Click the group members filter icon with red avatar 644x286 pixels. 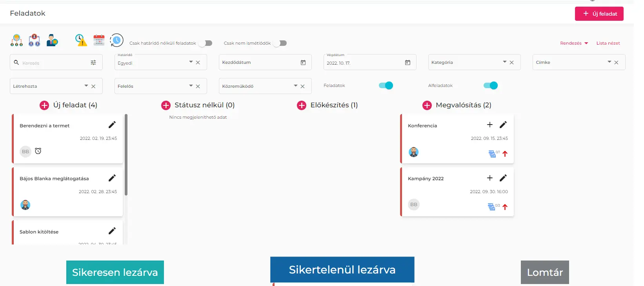coord(34,40)
